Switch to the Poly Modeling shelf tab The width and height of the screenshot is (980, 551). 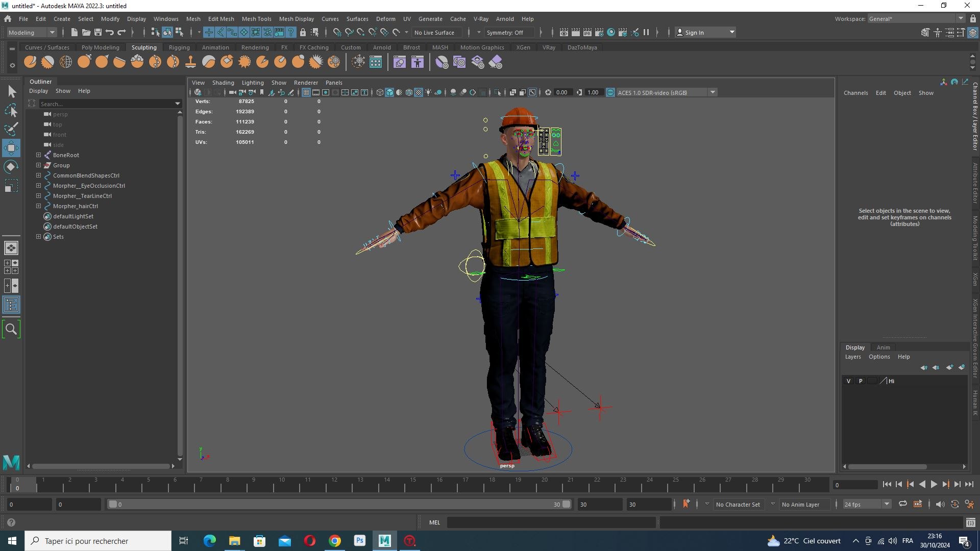point(100,47)
